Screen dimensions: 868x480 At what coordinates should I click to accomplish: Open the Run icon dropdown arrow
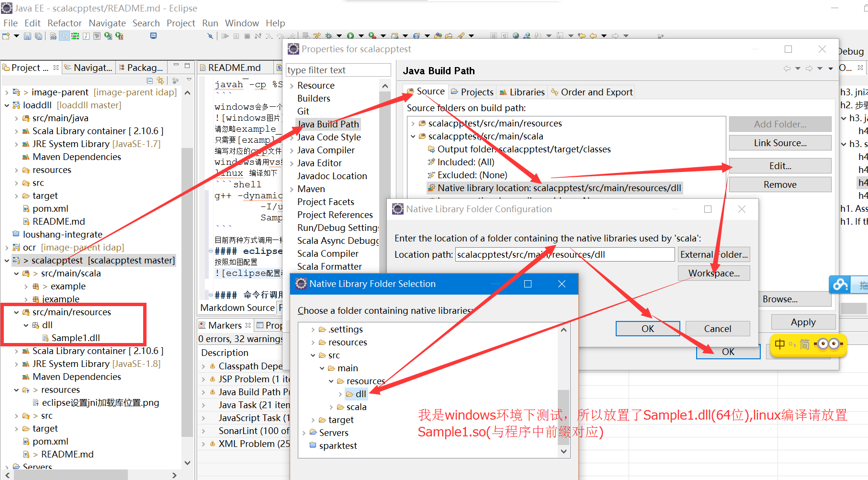point(361,35)
